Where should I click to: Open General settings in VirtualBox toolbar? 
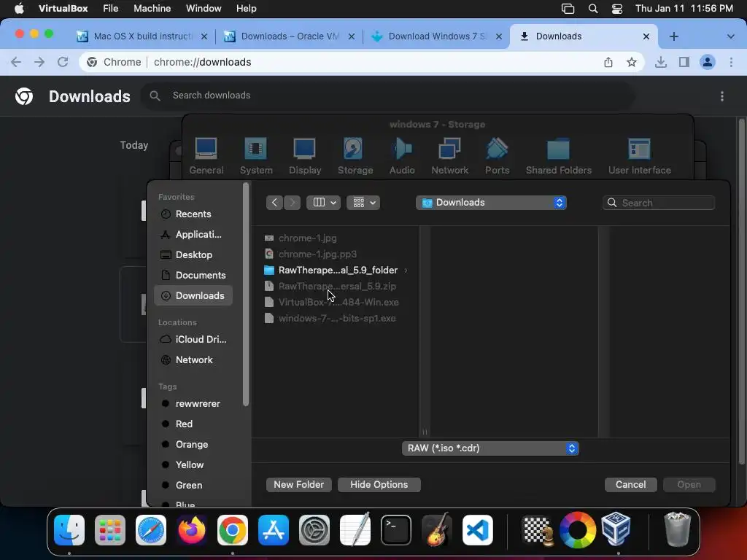pos(206,156)
